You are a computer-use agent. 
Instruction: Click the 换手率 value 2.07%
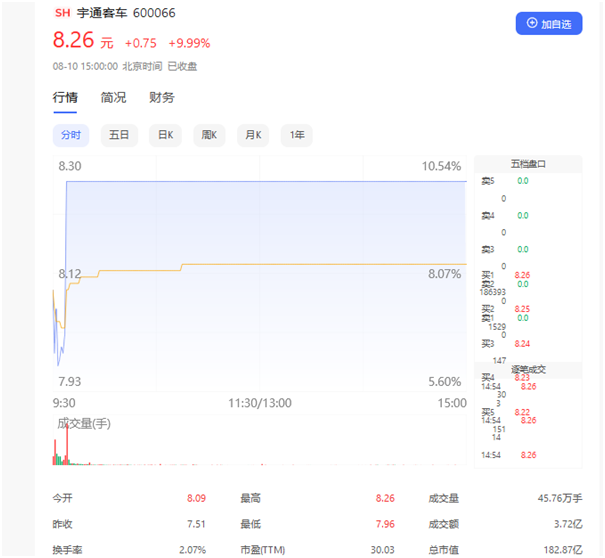click(x=192, y=550)
